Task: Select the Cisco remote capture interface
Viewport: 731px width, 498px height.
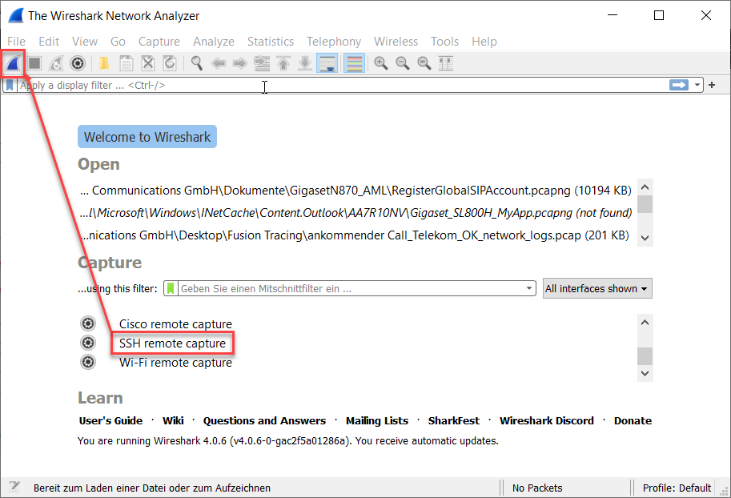Action: (175, 324)
